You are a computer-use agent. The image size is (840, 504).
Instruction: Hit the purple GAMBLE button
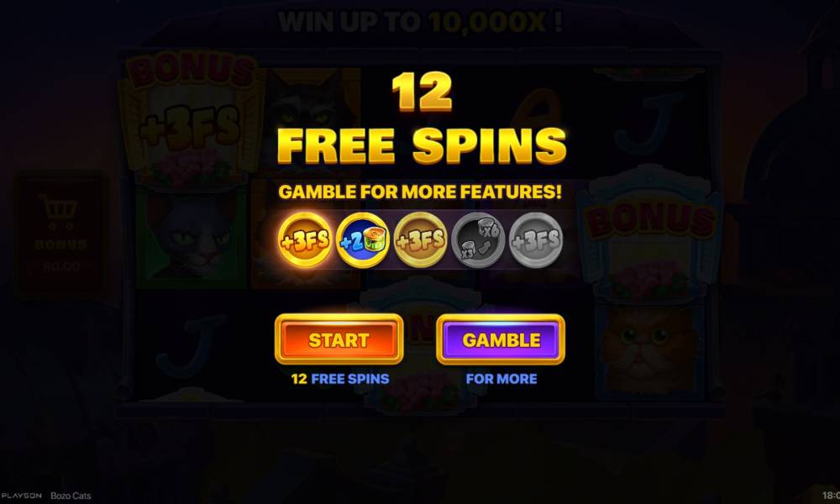click(x=501, y=339)
